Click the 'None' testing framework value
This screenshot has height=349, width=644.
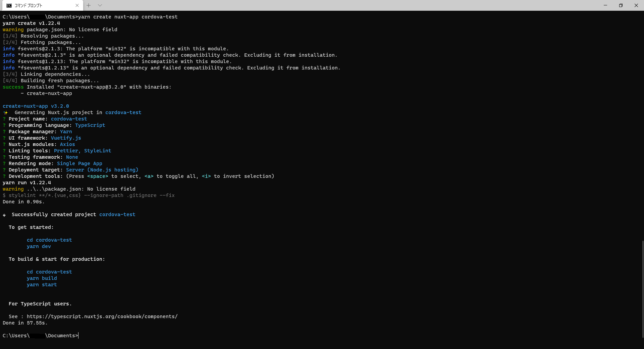coord(72,157)
